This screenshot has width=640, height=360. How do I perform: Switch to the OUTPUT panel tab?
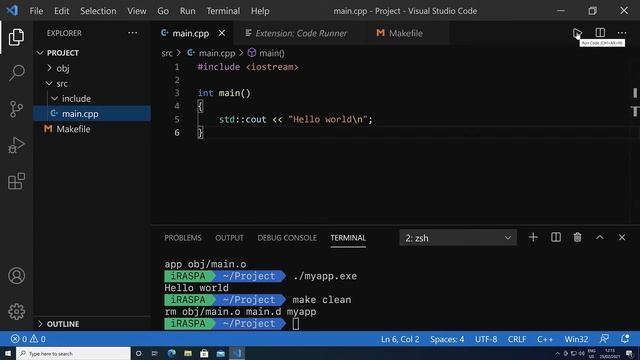pyautogui.click(x=229, y=238)
